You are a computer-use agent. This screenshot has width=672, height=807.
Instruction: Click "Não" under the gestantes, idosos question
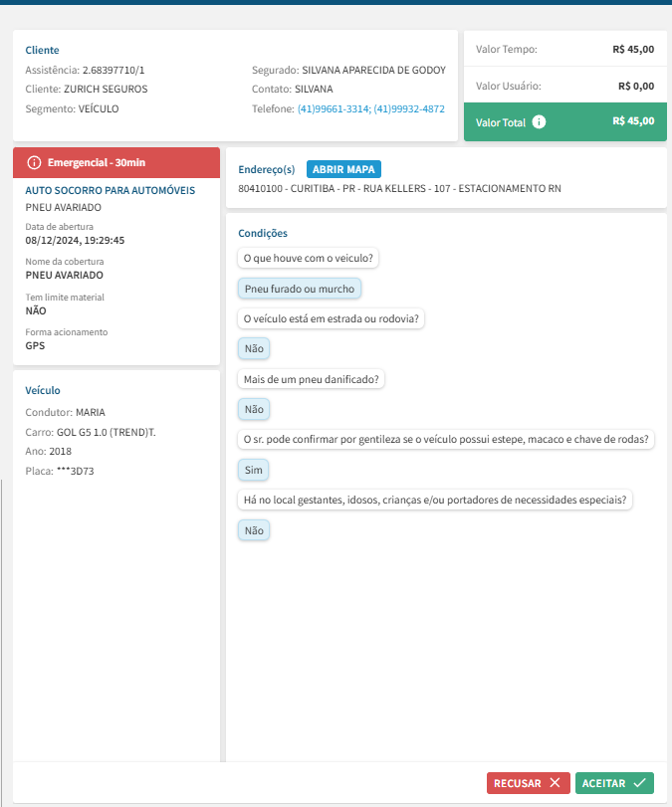click(254, 530)
